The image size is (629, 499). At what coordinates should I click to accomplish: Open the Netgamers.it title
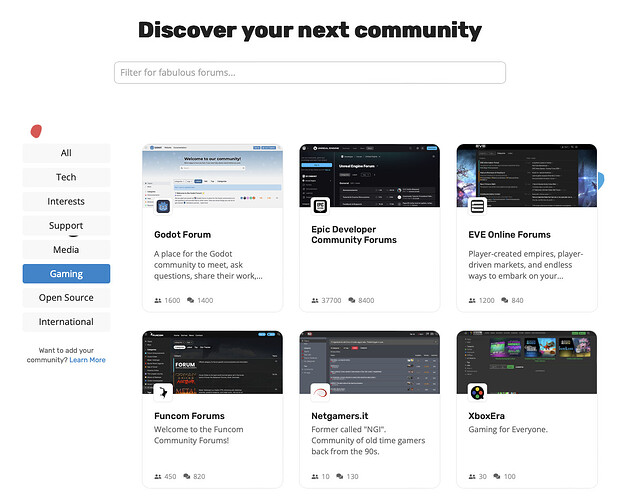click(x=340, y=416)
